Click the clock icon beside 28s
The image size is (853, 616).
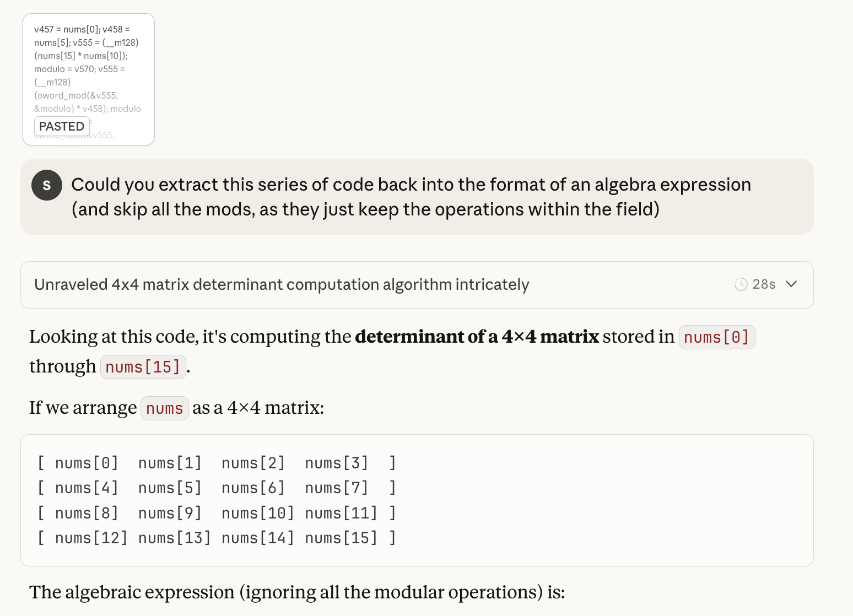pos(741,284)
